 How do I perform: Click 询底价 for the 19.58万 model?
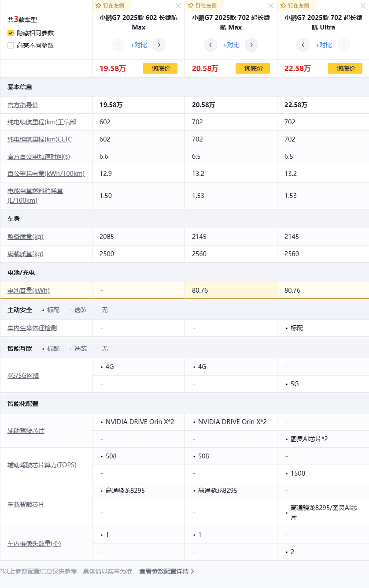(x=160, y=68)
